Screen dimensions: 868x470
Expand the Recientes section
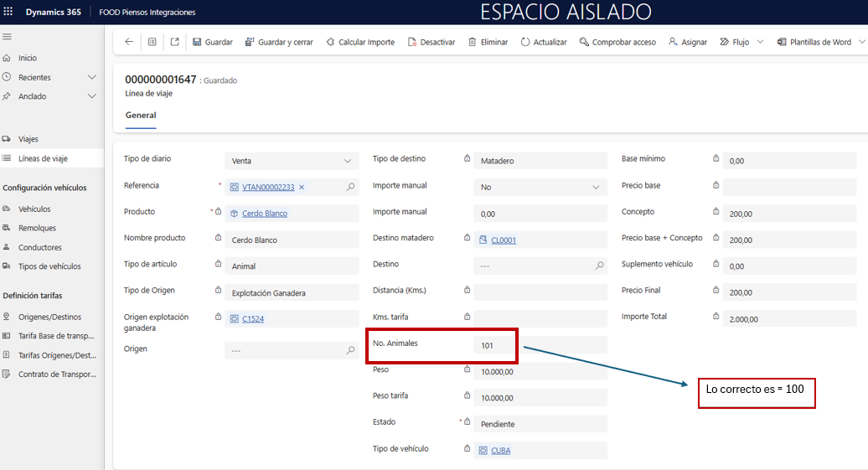(x=92, y=77)
